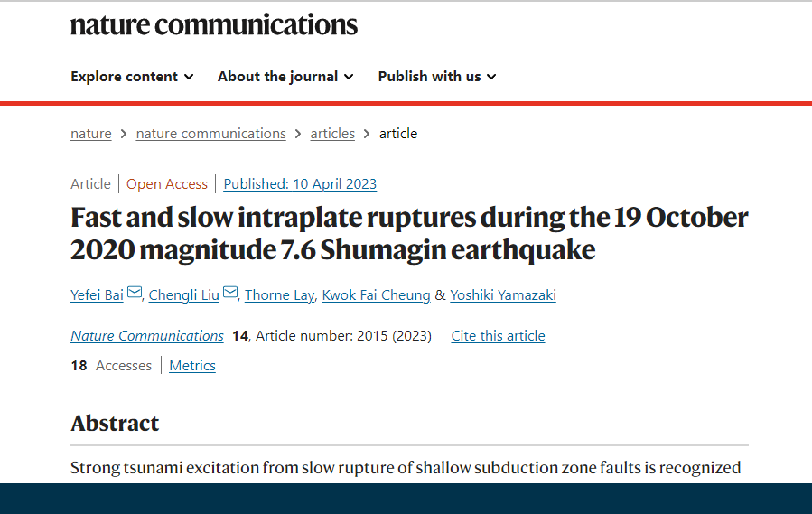Open the Metrics link
812x514 pixels.
pos(192,365)
